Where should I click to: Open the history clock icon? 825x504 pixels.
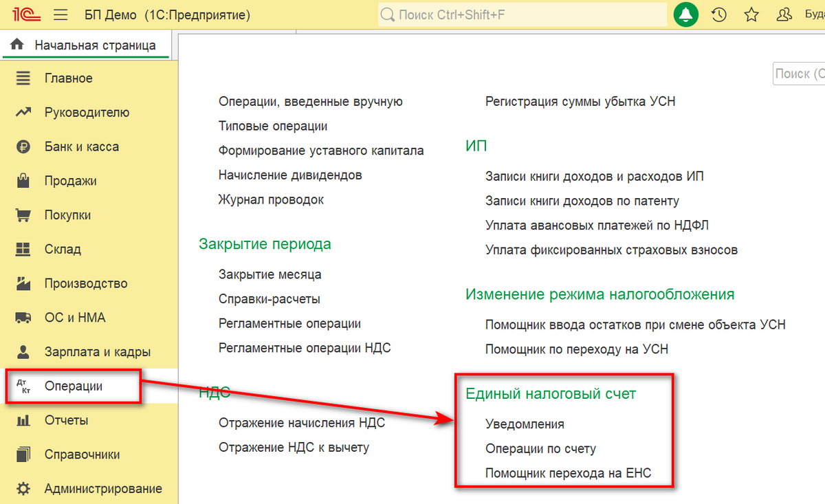click(x=719, y=14)
